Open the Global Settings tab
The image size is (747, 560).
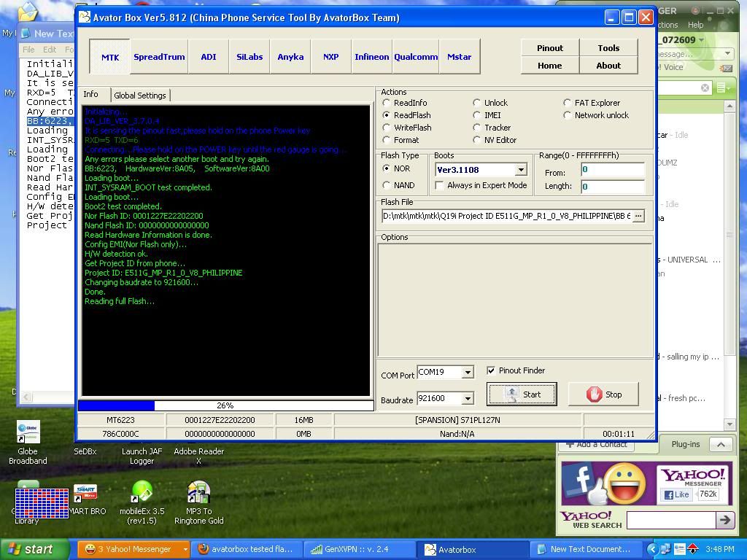coord(140,96)
